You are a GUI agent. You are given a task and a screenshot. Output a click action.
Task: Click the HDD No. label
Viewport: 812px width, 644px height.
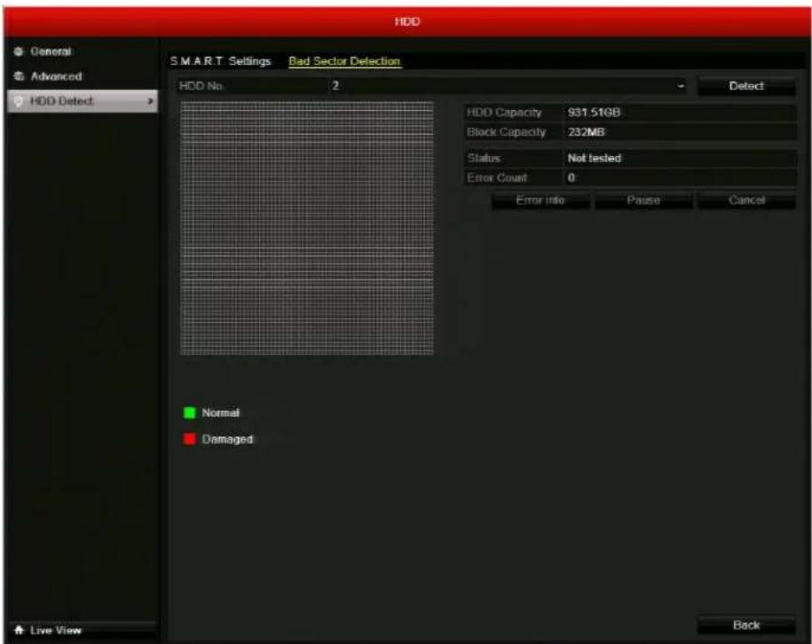pyautogui.click(x=202, y=86)
